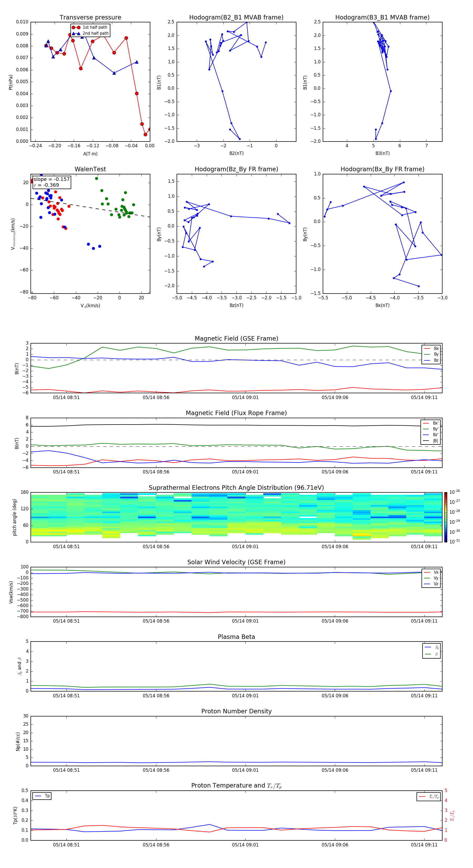The width and height of the screenshot is (473, 868).
Task: Click the 'B3(nT)' x-axis label
Action: point(382,153)
